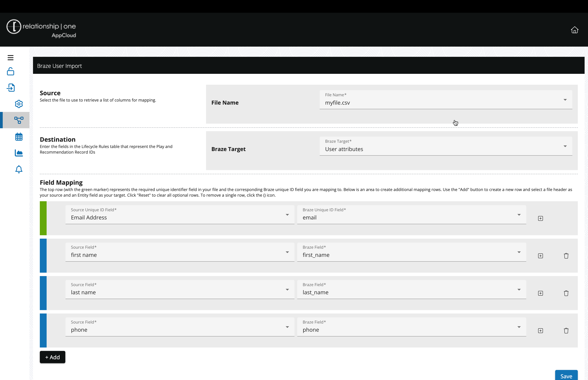Open the area chart reports icon
Image resolution: width=588 pixels, height=380 pixels.
coord(19,153)
